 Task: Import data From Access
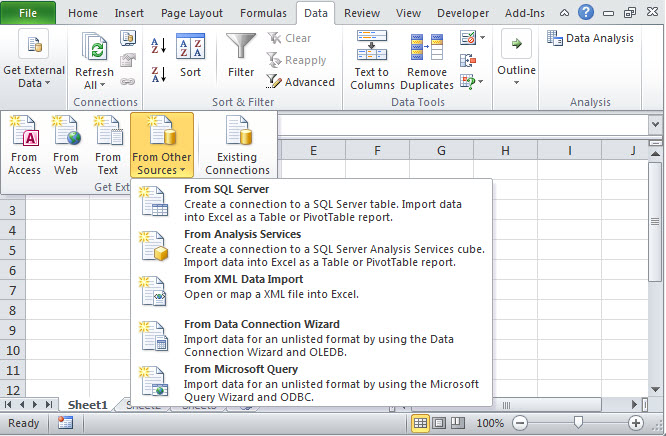tap(24, 145)
